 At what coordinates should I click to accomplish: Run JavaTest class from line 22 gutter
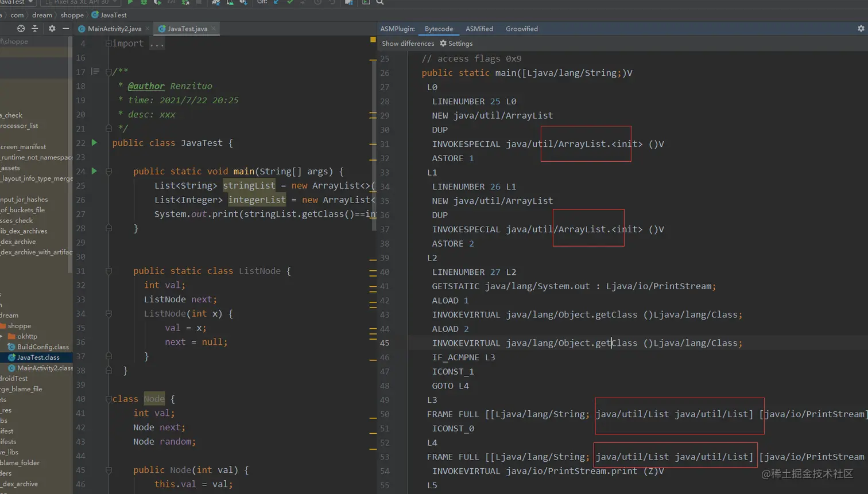click(94, 143)
